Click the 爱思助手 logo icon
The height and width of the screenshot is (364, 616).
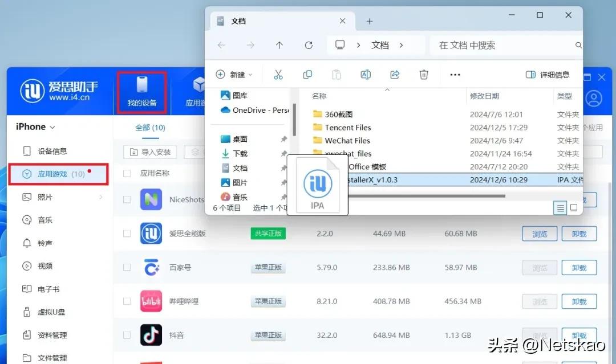coord(32,91)
